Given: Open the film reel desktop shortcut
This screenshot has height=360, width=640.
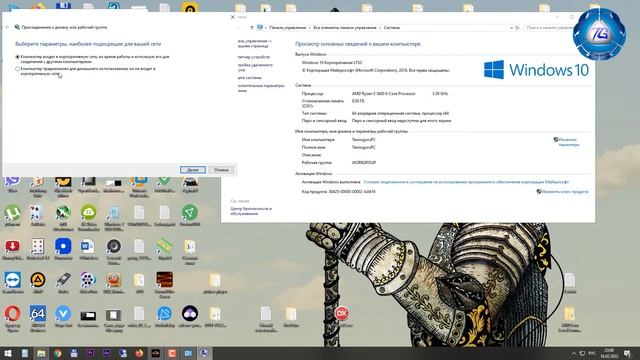Looking at the screenshot, I should coord(88,282).
